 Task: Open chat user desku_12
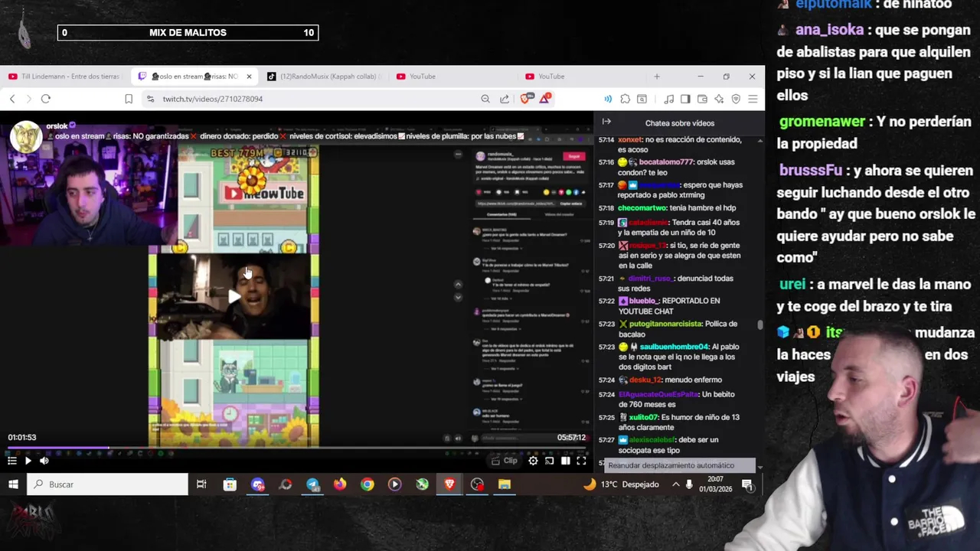645,380
